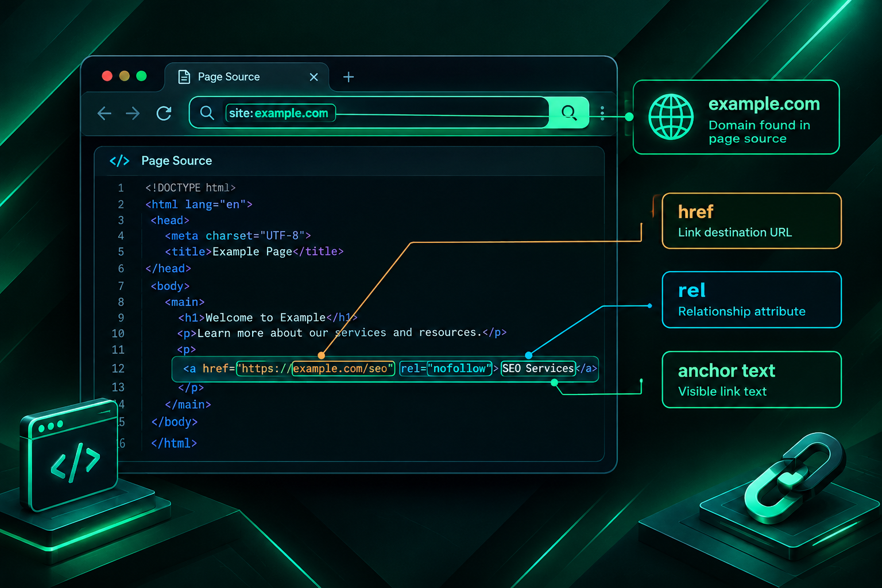Close the Page Source tab
The width and height of the screenshot is (882, 588).
point(314,77)
